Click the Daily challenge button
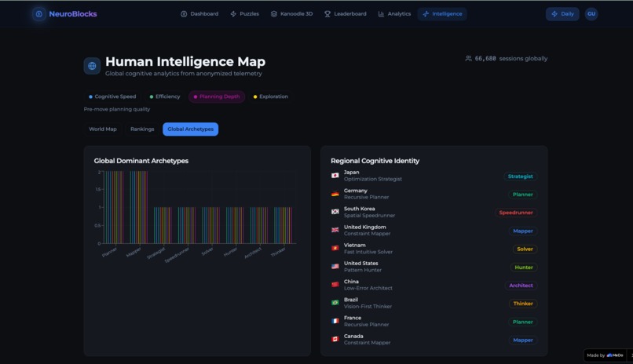The image size is (633, 364). (x=562, y=13)
